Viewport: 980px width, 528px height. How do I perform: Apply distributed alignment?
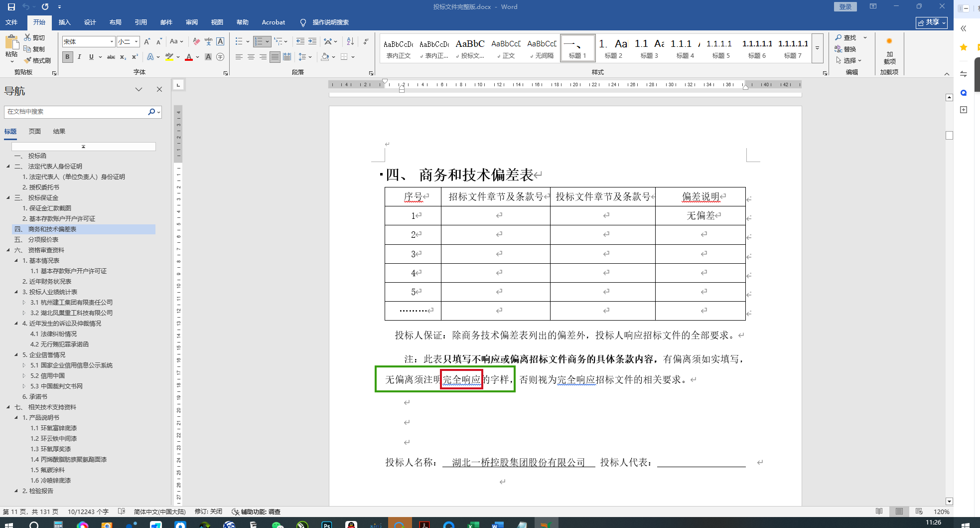287,57
